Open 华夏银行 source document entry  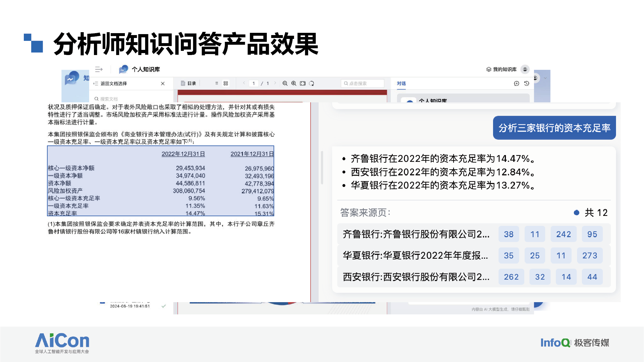click(x=415, y=255)
